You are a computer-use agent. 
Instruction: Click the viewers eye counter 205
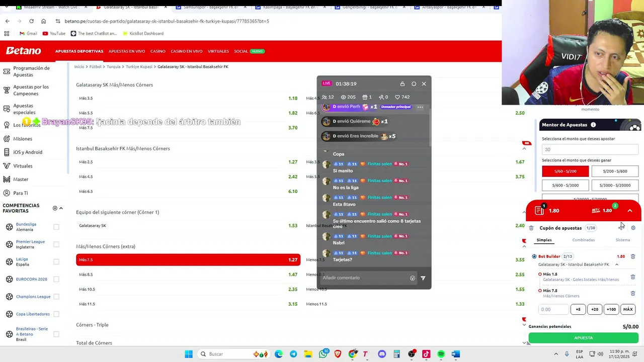point(348,97)
